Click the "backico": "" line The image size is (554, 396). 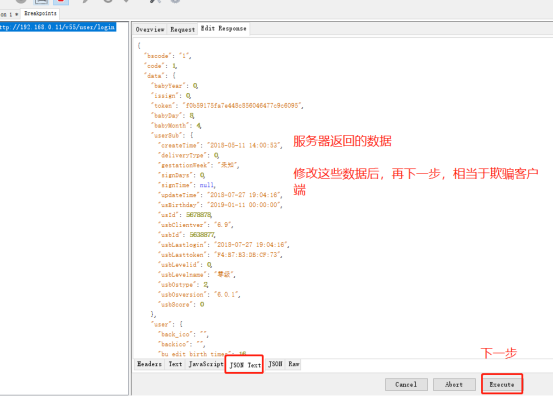[x=182, y=344]
